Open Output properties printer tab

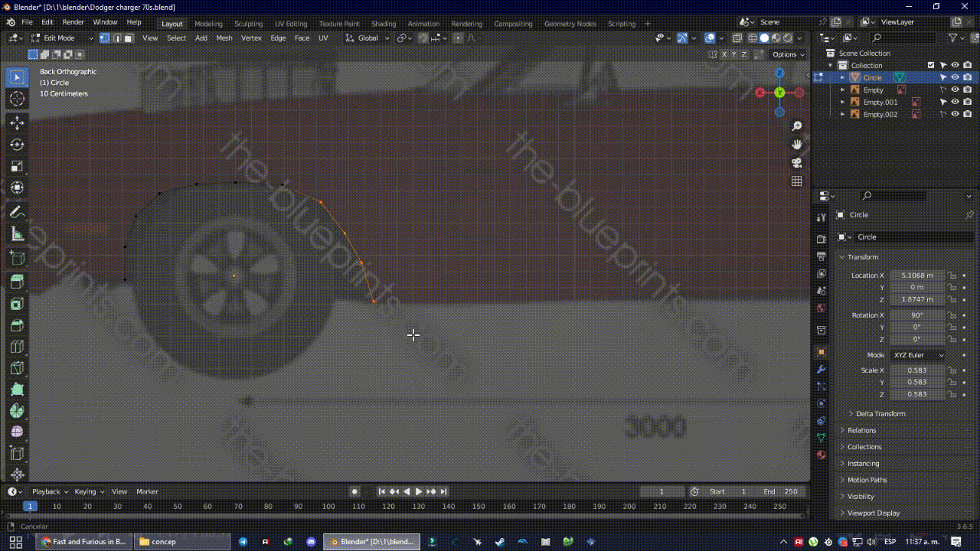(822, 256)
